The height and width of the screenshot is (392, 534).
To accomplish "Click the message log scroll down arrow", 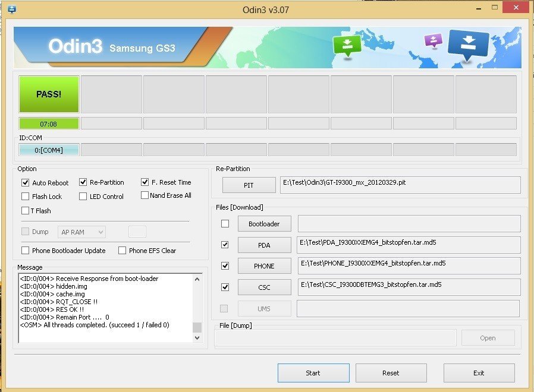I will pos(197,337).
